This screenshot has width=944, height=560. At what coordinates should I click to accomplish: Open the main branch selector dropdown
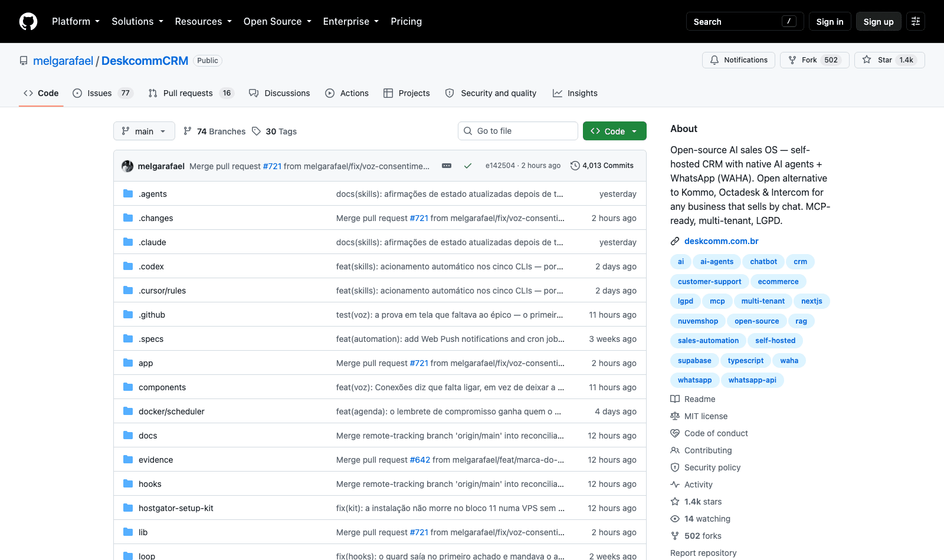pos(144,131)
